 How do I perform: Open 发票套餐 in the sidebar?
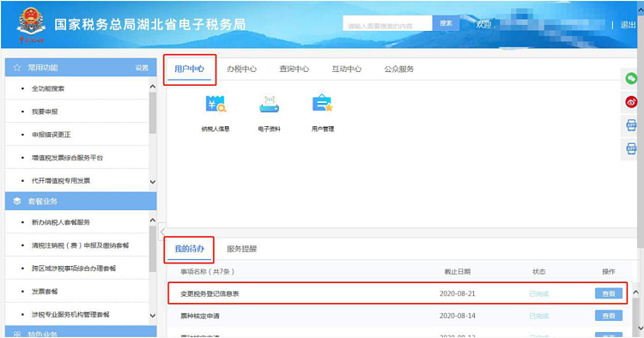point(45,291)
